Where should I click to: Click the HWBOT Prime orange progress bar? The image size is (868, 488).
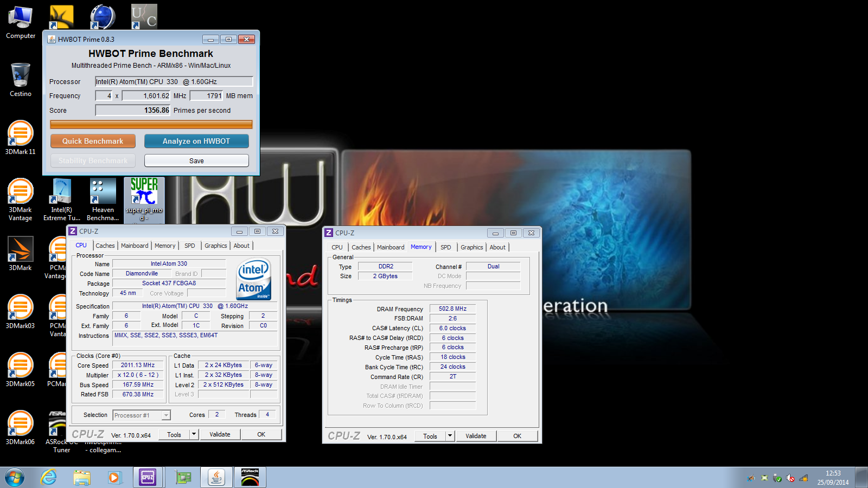(x=151, y=124)
